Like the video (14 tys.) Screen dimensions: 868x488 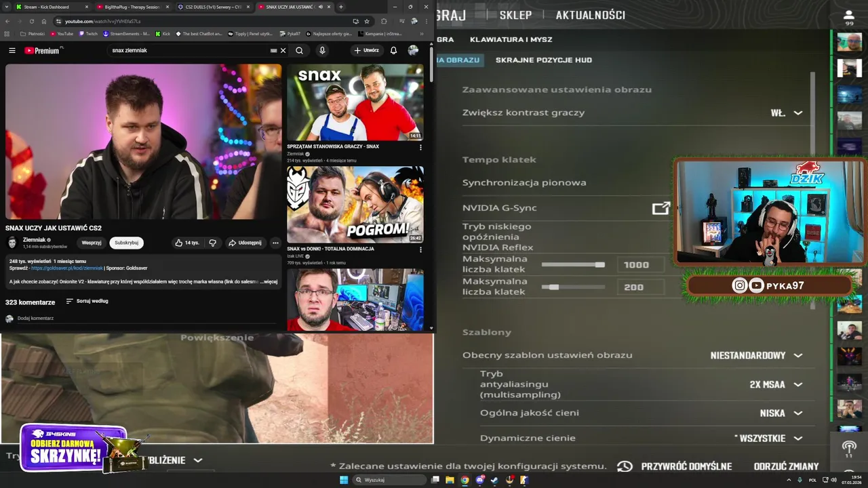(187, 243)
